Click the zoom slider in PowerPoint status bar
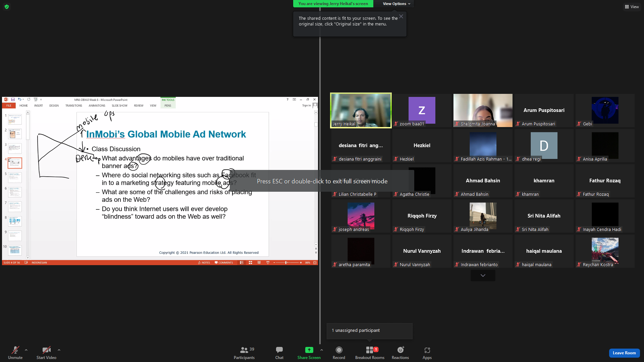 coord(287,263)
